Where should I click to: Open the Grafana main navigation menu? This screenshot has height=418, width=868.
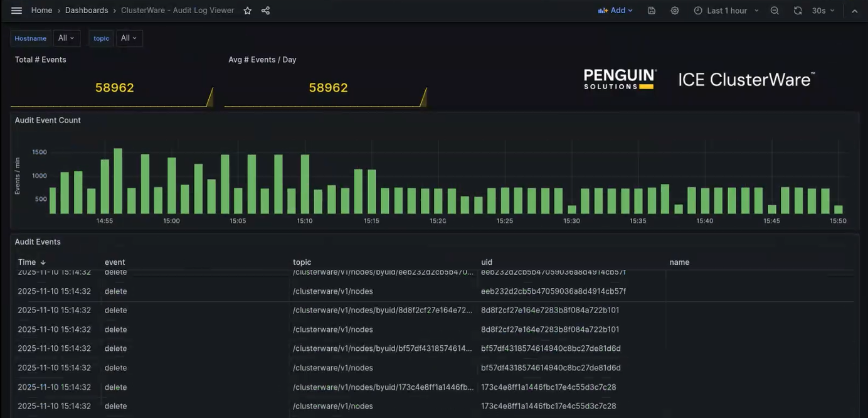point(16,10)
